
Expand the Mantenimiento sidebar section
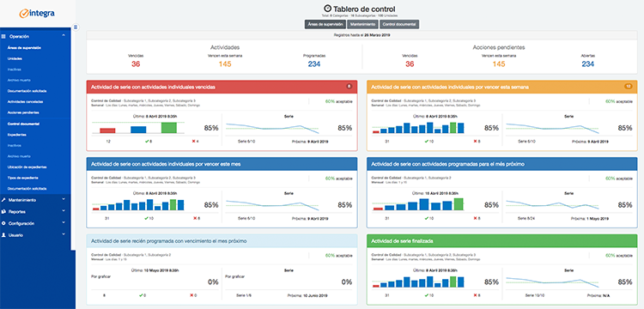tap(64, 200)
